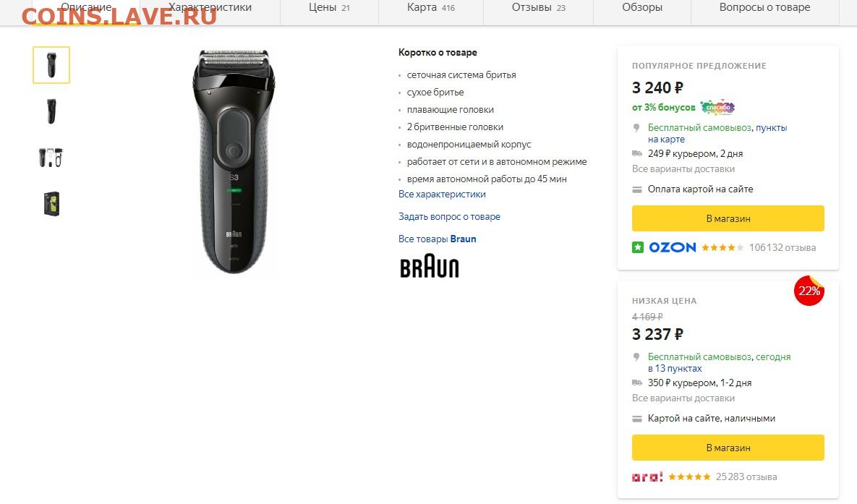
Task: Click Задать вопрос о товаре link
Action: click(x=449, y=216)
